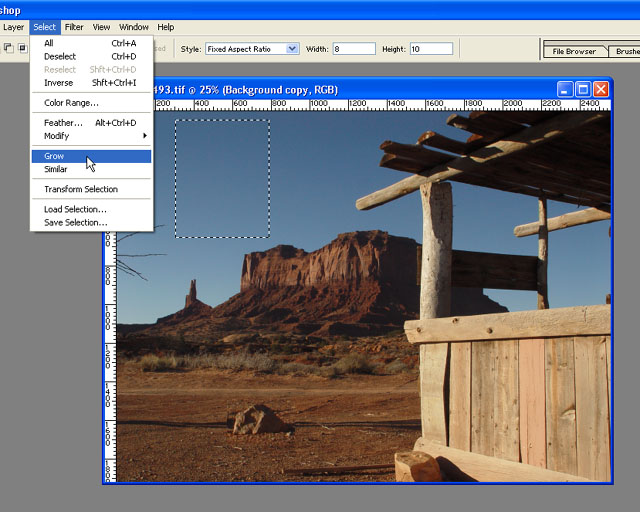The width and height of the screenshot is (640, 512).
Task: Choose All in the Select menu
Action: (x=91, y=43)
